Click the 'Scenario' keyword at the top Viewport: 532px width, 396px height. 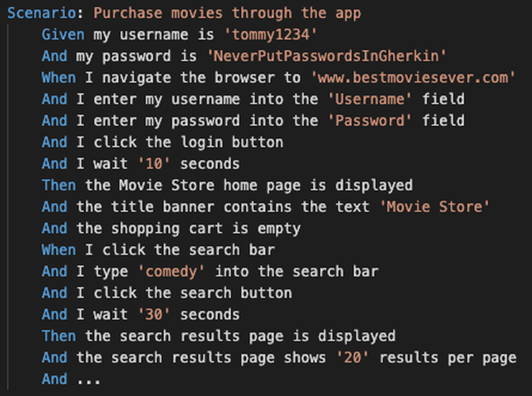(x=41, y=13)
